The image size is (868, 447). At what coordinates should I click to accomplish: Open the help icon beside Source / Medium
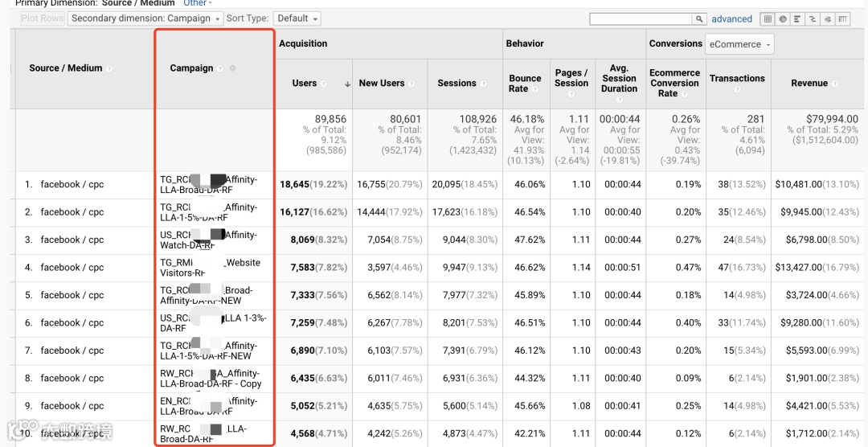109,68
